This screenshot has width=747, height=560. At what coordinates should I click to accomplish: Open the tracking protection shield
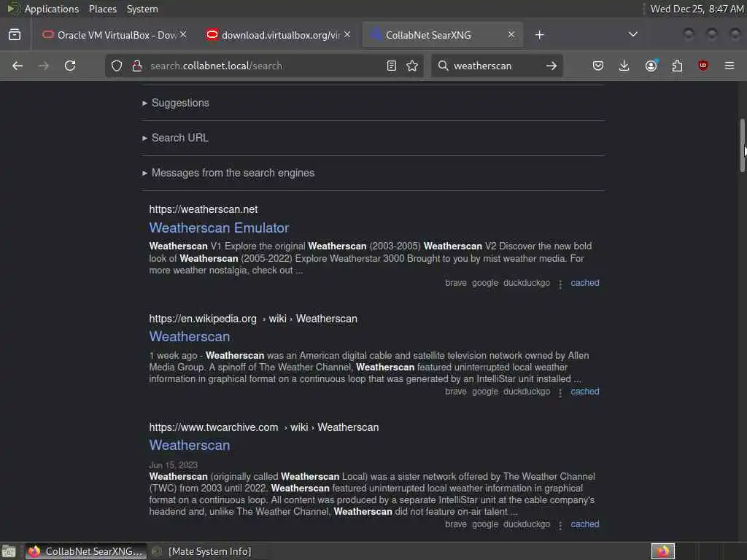117,66
